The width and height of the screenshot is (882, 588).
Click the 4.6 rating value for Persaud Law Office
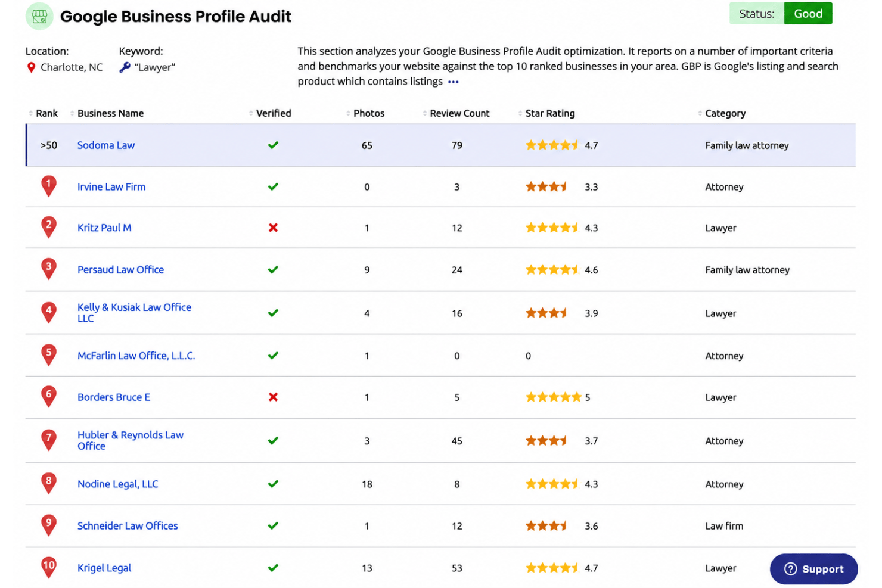pos(591,270)
